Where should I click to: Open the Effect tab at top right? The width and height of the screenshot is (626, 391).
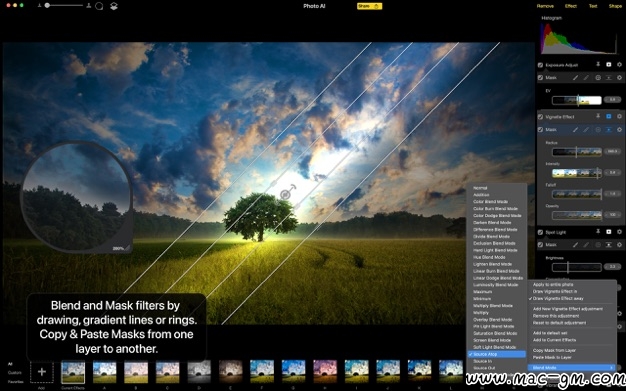click(571, 6)
